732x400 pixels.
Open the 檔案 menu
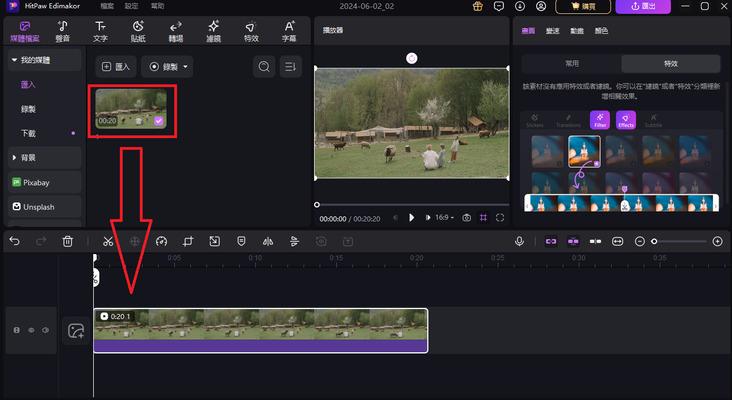[x=107, y=6]
